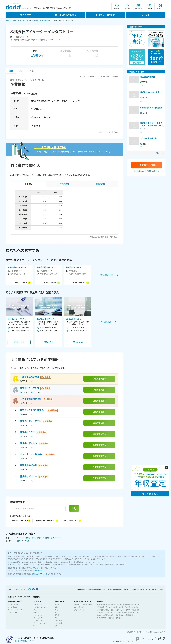Select the 職種別割合 statistics tab
171x644 pixels.
[x=100, y=184]
